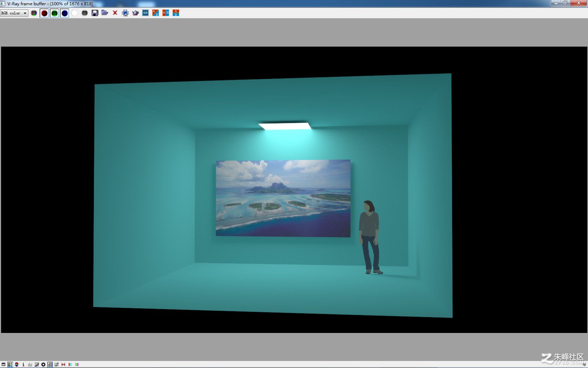Switch to RGB channels view icon
This screenshot has width=588, height=368.
(34, 13)
